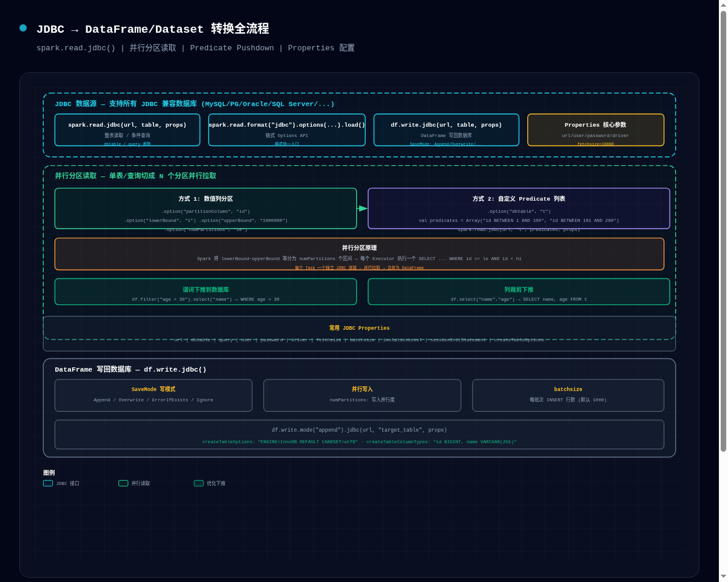Click the JDBC 数据源 section header

pos(195,104)
